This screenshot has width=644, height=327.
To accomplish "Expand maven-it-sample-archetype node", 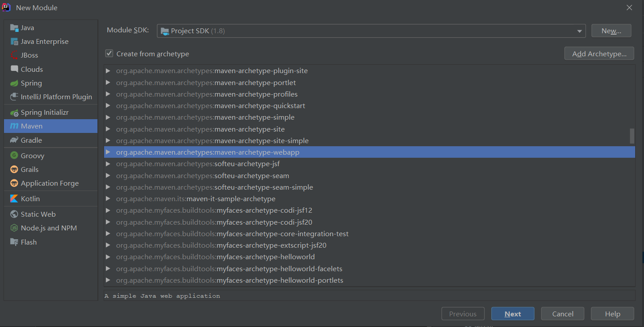I will (x=108, y=199).
